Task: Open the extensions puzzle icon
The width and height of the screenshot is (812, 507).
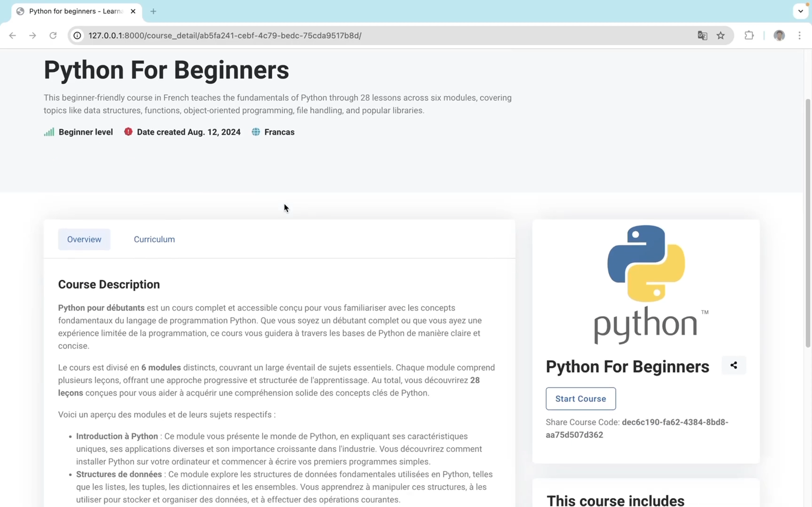Action: pyautogui.click(x=749, y=35)
